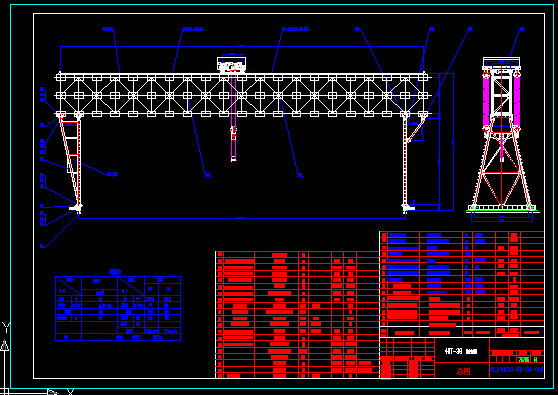This screenshot has height=395, width=558.
Task: Pick the hanging hook block below the trolley
Action: pyautogui.click(x=233, y=132)
